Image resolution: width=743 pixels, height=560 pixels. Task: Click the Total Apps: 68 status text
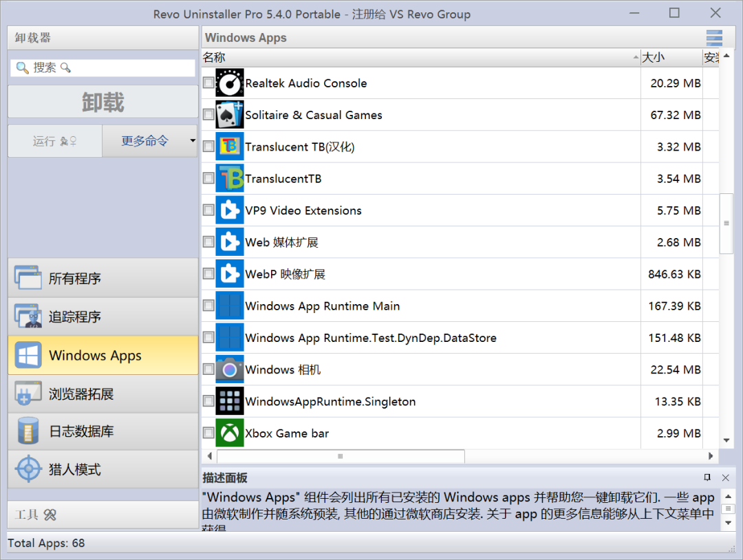point(47,543)
